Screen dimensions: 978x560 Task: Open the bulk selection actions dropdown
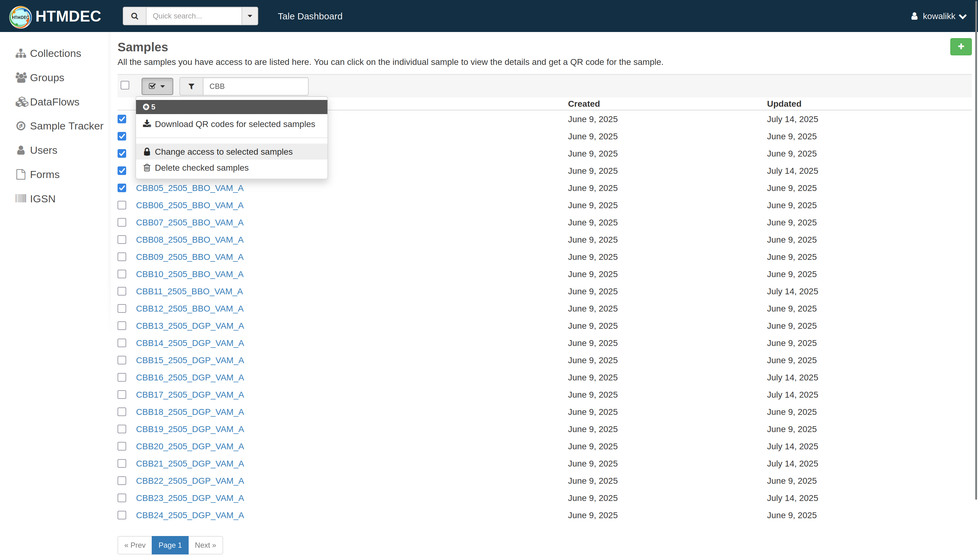tap(157, 86)
